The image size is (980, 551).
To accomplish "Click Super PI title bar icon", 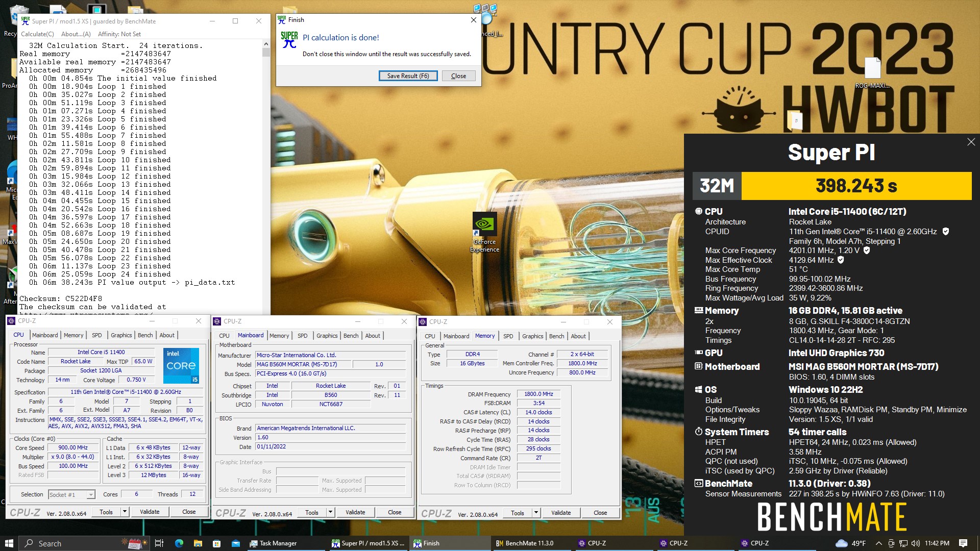I will pos(25,21).
